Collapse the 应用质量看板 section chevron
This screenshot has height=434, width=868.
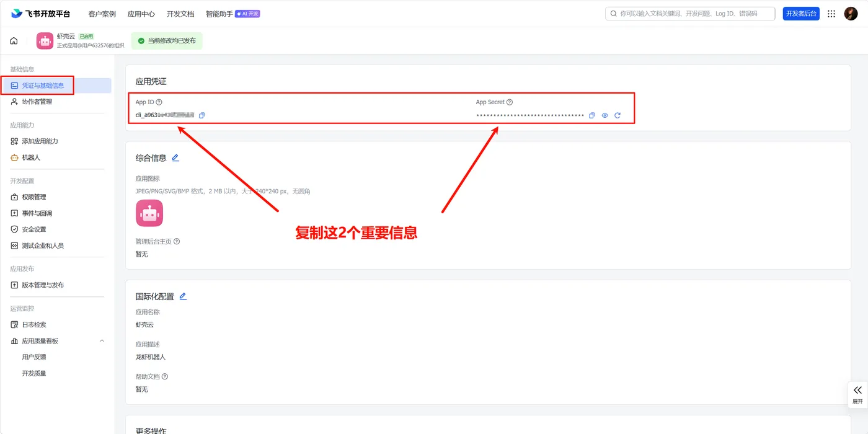pyautogui.click(x=102, y=341)
